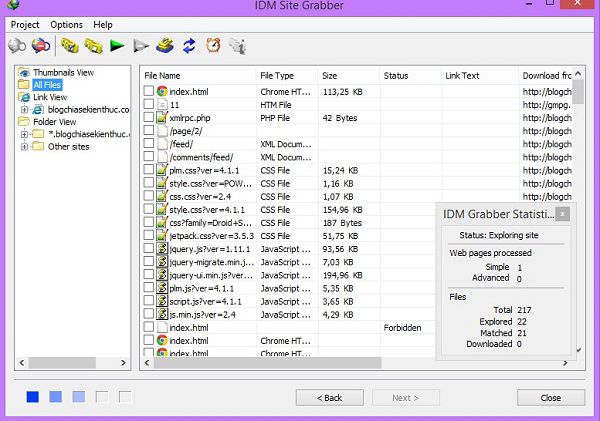The height and width of the screenshot is (421, 600).
Task: Select Thumbnails View in the tree
Action: click(x=63, y=72)
